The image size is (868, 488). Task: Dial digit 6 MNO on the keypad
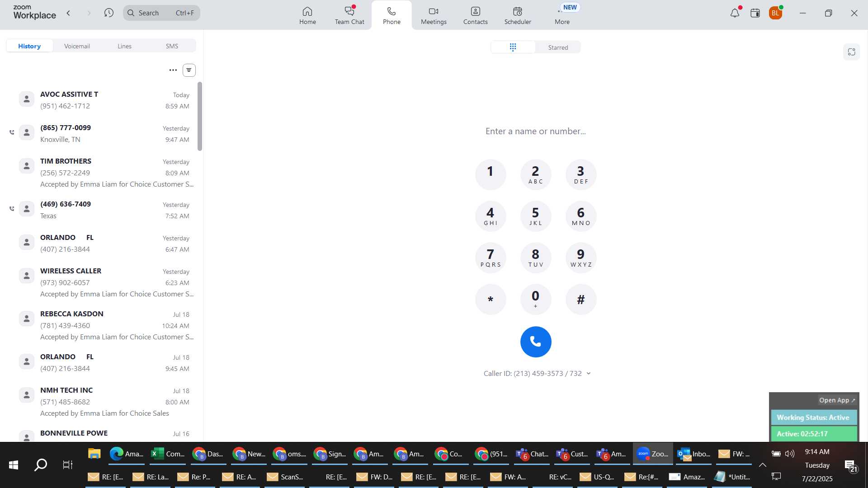pos(581,216)
